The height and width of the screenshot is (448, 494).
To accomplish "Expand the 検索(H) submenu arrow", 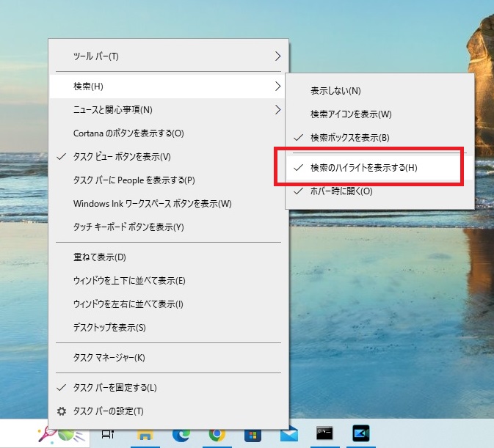I will coord(277,86).
